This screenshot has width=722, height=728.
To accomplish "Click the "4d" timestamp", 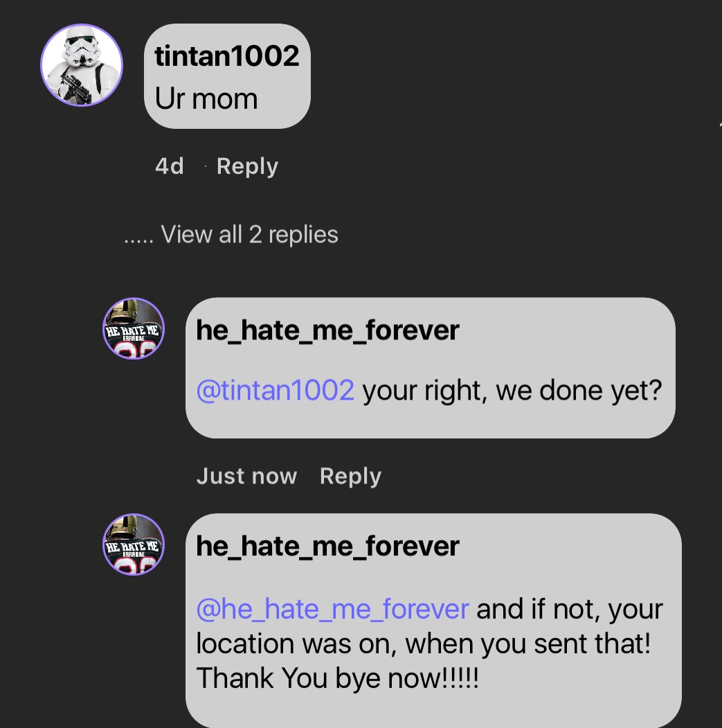I will [170, 166].
